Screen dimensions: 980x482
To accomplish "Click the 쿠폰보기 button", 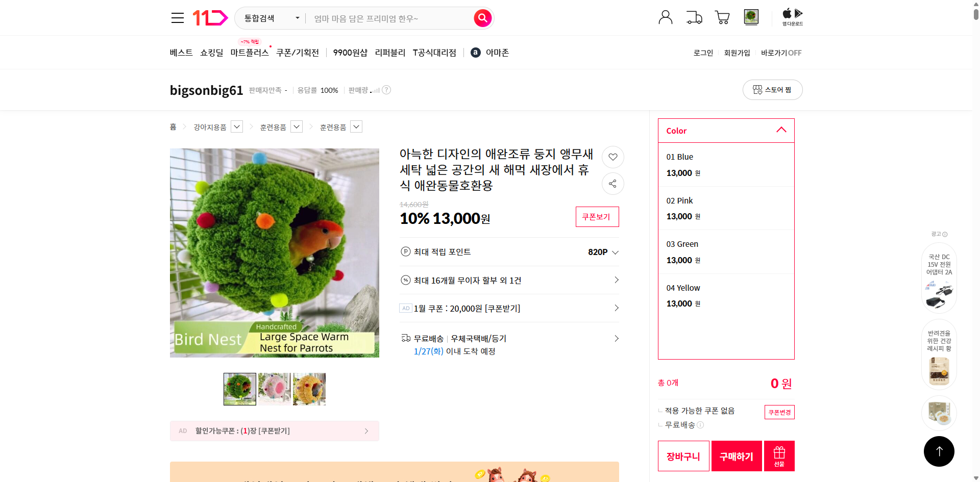I will (597, 216).
